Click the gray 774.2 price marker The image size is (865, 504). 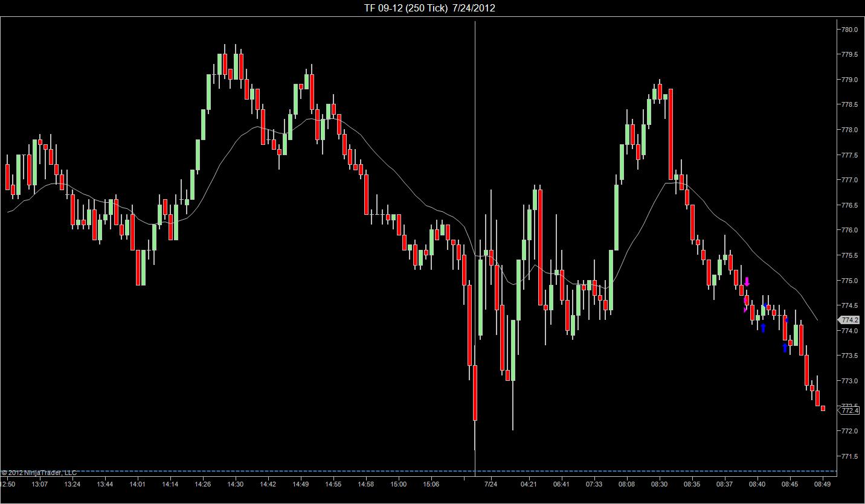click(x=849, y=320)
